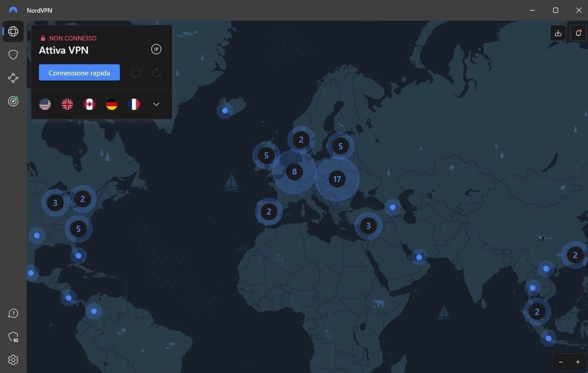Select the United Kingdom flag server
This screenshot has height=373, width=588.
tap(67, 104)
